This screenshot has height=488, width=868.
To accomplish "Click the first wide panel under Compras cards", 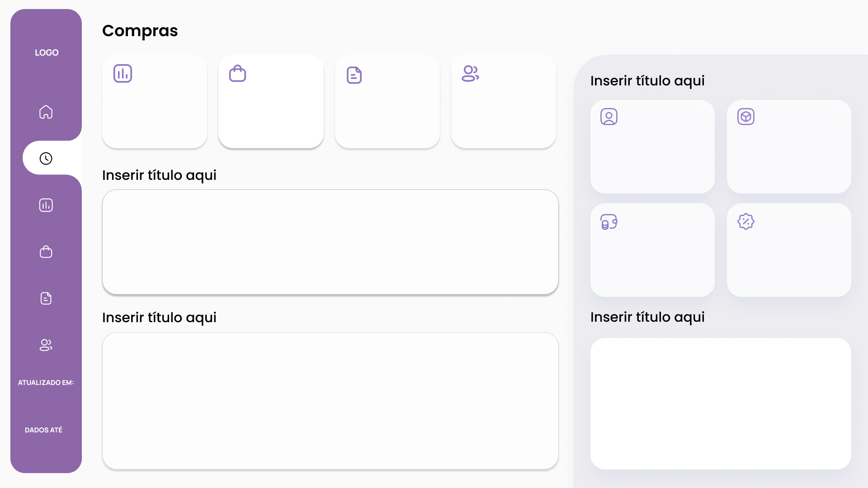I will click(330, 242).
